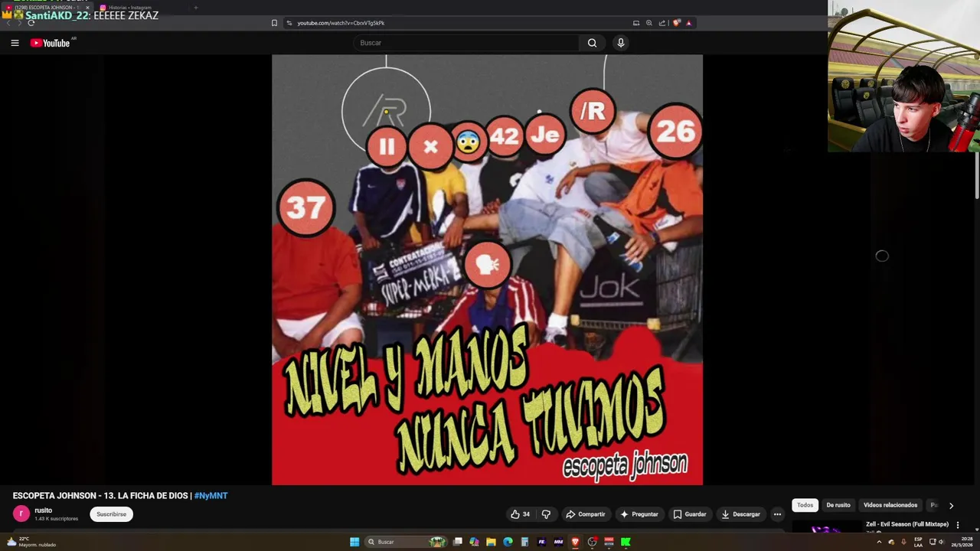Click the browser address bar URL
The image size is (980, 551).
(x=341, y=23)
